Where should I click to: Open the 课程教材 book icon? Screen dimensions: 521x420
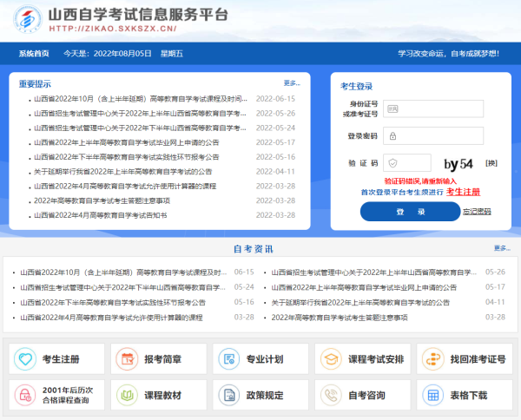[x=127, y=395]
